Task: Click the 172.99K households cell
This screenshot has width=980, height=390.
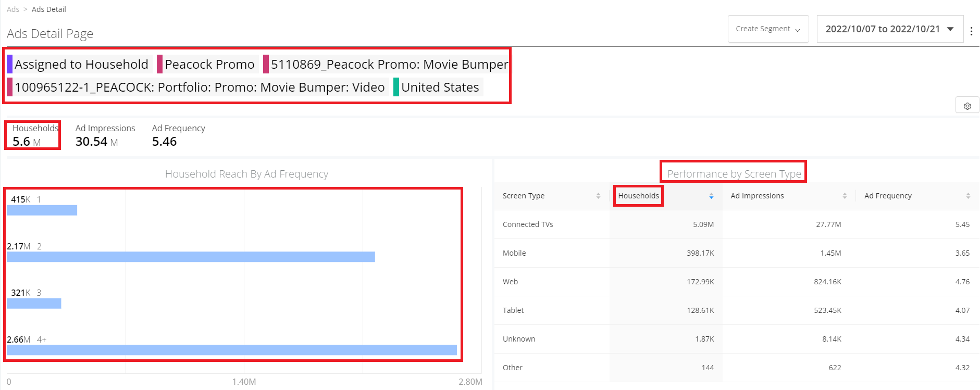Action: 700,282
